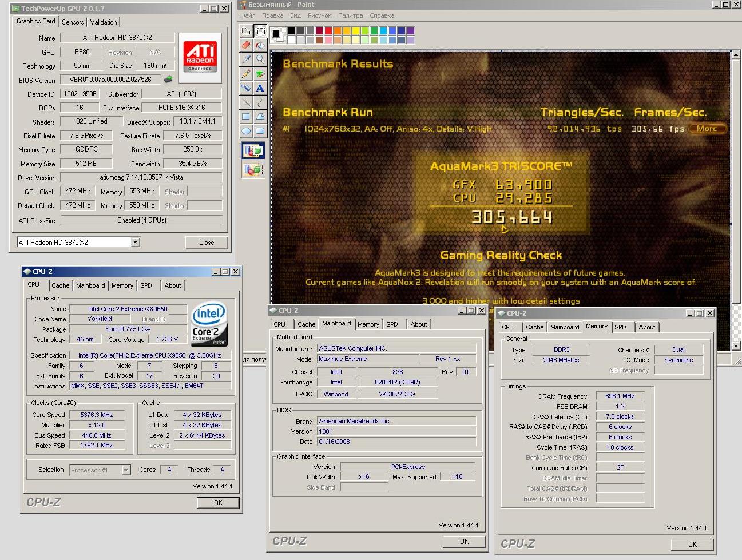Open the Правка menu in Paint

273,15
